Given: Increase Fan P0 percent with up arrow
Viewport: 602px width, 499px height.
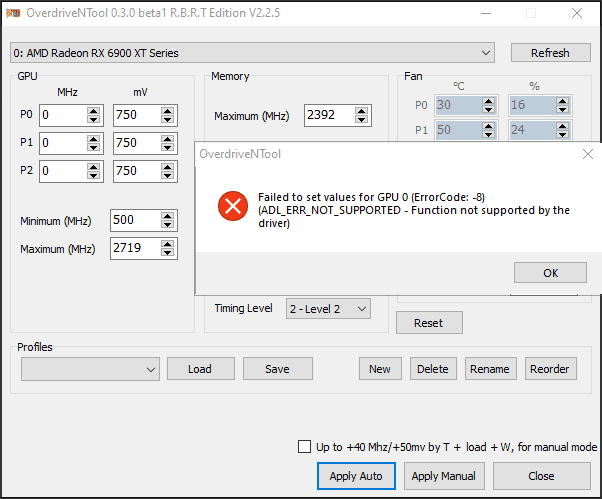Looking at the screenshot, I should (562, 101).
